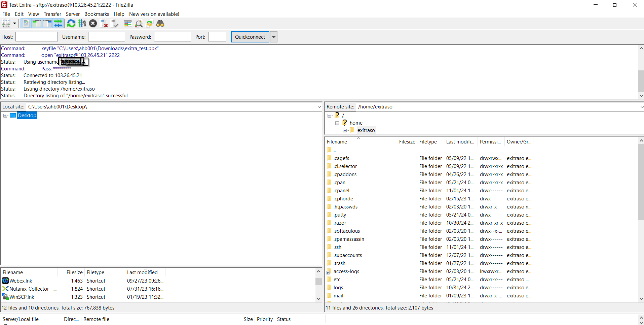Select the Nutanix-Collector shortcut icon
The image size is (644, 325).
click(5, 289)
